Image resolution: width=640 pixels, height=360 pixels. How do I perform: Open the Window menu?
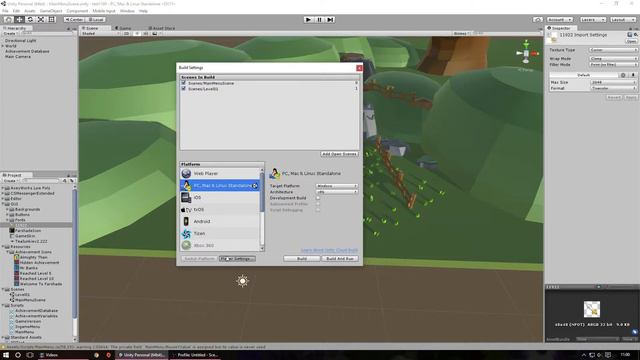[x=127, y=11]
